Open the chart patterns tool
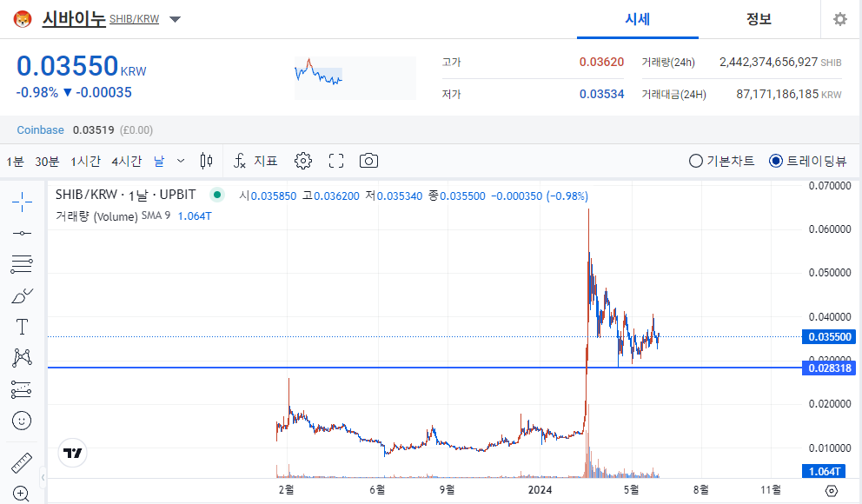 tap(22, 358)
